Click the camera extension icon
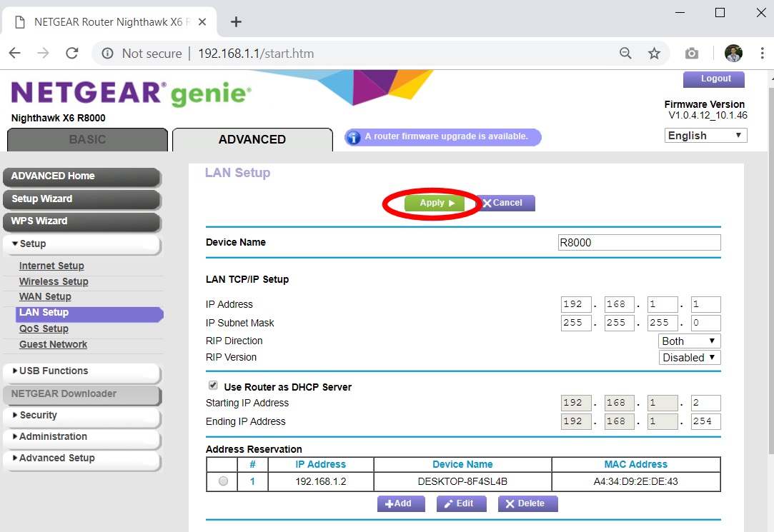774x532 pixels. pyautogui.click(x=691, y=54)
